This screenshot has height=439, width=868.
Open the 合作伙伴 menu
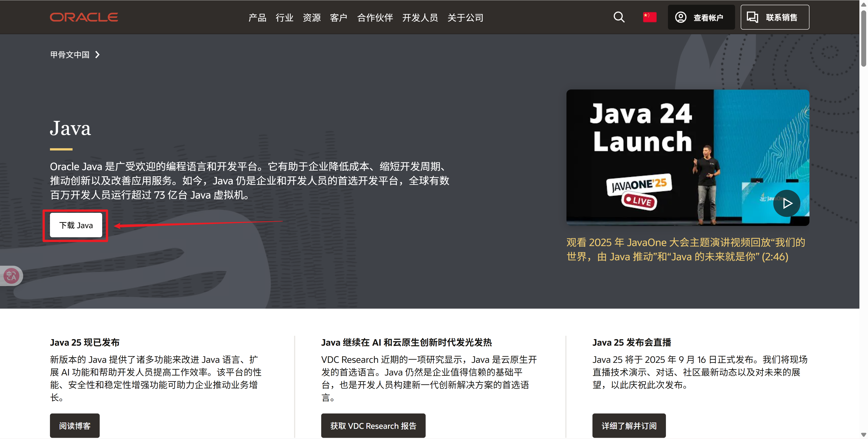pos(375,18)
